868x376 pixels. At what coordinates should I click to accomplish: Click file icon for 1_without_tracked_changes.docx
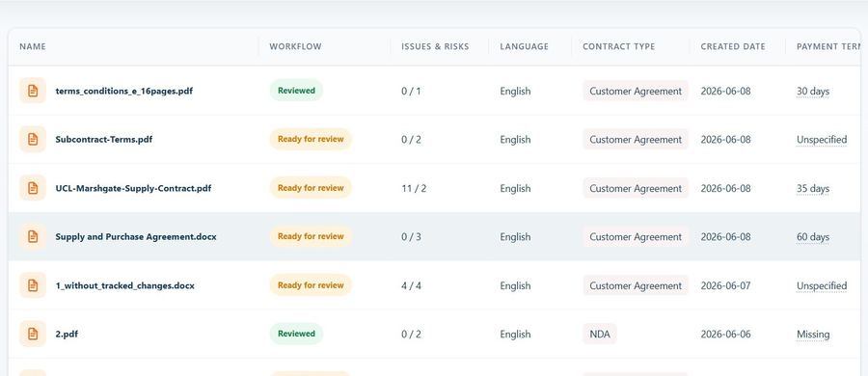tap(33, 285)
